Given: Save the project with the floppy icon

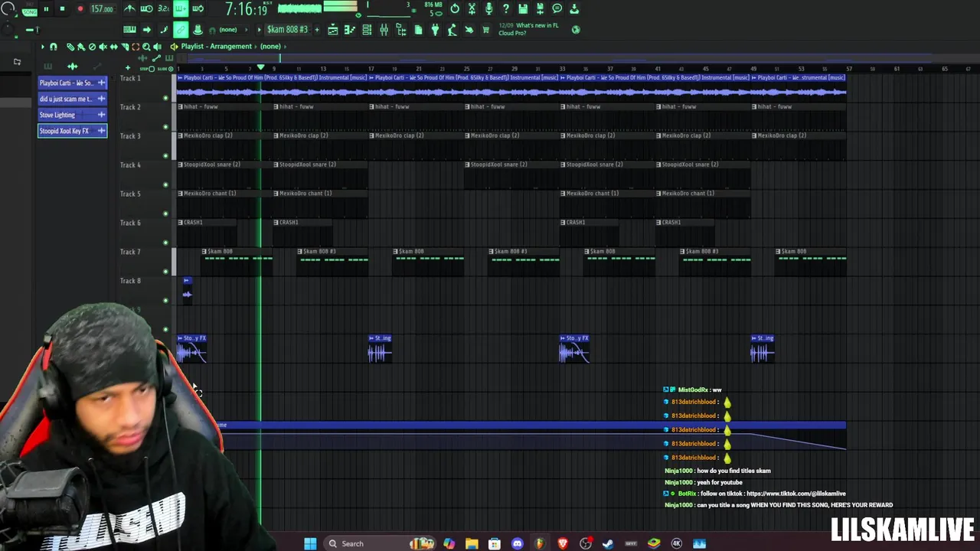Looking at the screenshot, I should coord(523,8).
